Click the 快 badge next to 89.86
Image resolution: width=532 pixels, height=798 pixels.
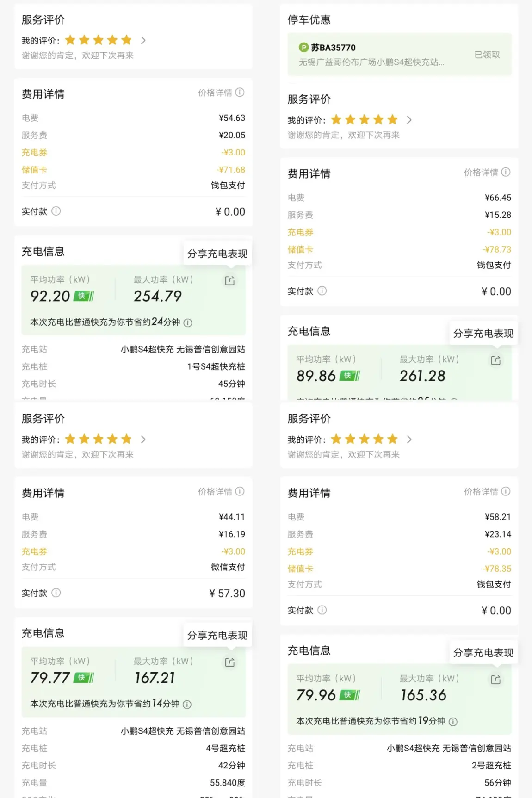(x=349, y=376)
